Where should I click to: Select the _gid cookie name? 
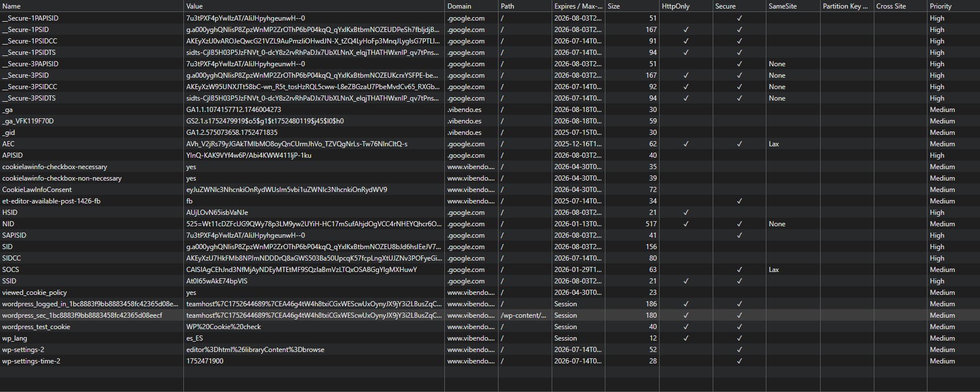click(9, 133)
